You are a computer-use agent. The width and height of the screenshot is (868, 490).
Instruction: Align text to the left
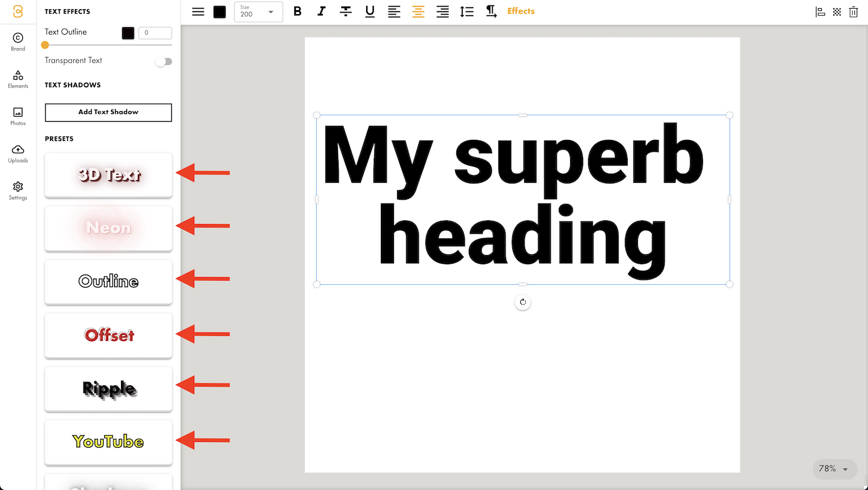394,11
